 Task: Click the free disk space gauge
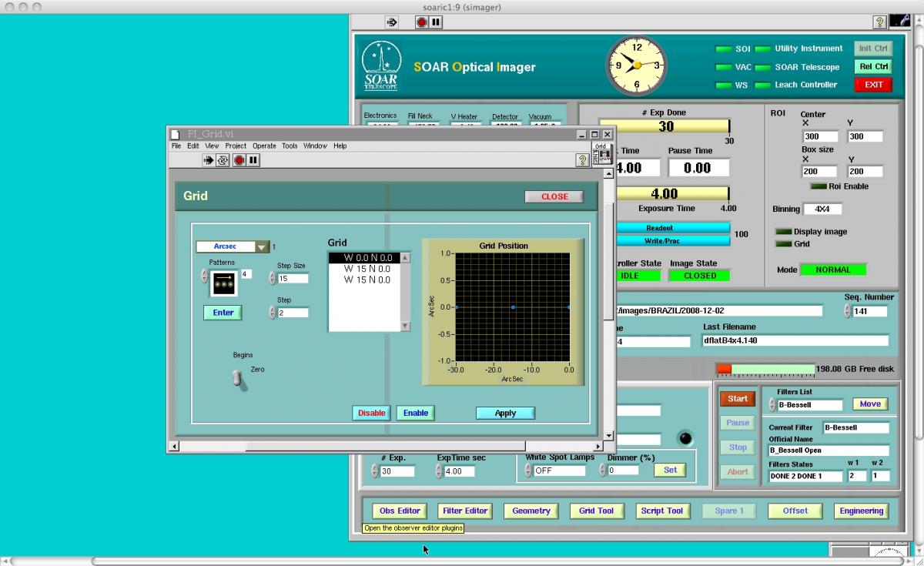click(x=765, y=369)
